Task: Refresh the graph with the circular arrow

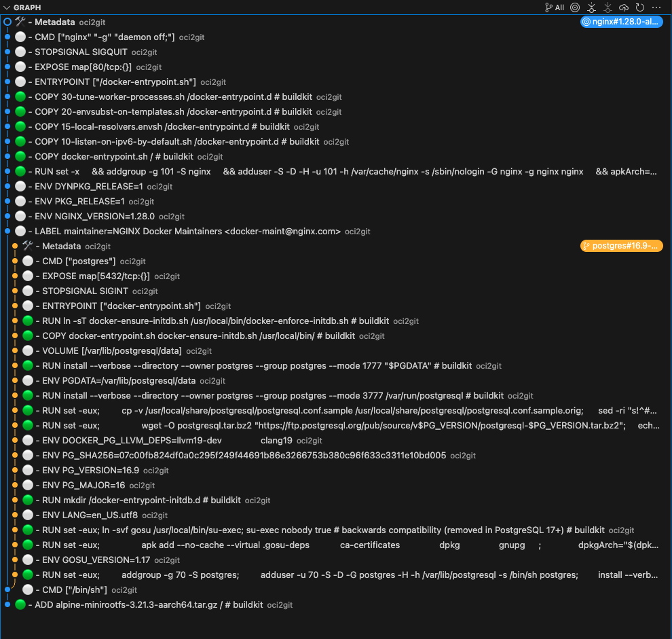Action: 640,7
